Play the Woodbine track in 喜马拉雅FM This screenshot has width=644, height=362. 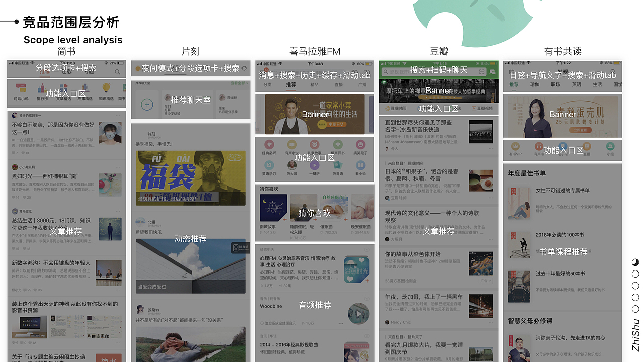(x=358, y=314)
